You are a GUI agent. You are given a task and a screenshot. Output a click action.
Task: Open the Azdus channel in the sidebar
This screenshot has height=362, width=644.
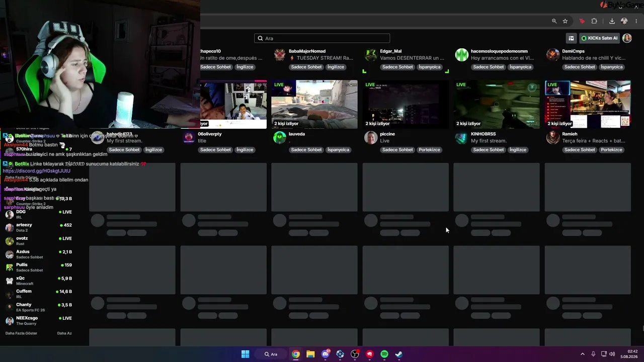tap(39, 254)
